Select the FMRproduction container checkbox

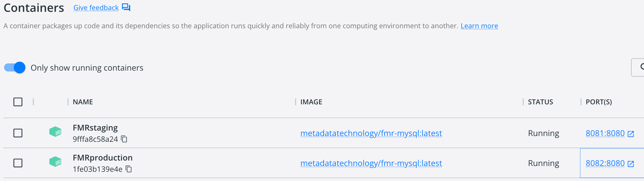[x=18, y=163]
